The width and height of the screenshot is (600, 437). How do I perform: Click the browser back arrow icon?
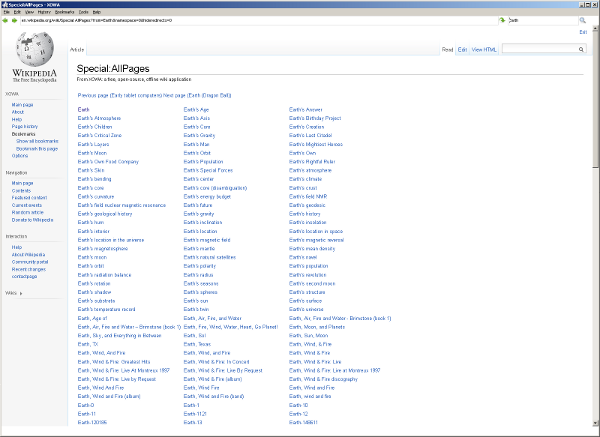point(6,19)
